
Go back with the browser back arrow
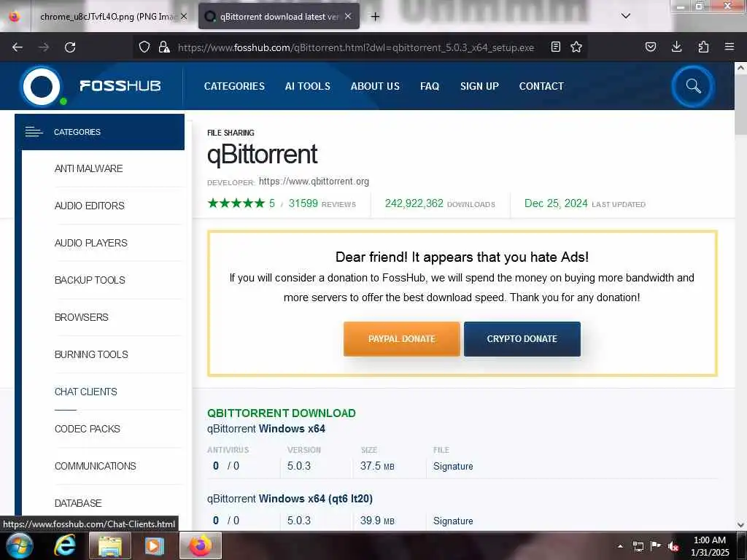[x=18, y=47]
